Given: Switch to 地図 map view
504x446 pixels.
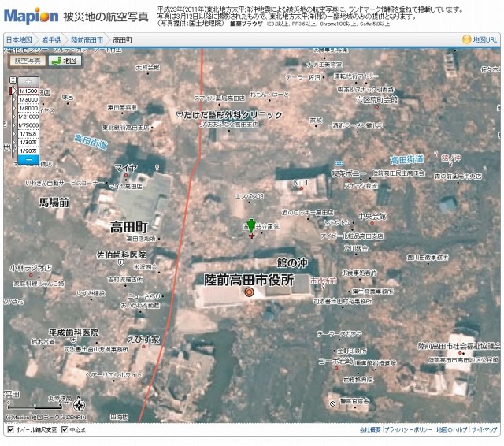Looking at the screenshot, I should (65, 61).
